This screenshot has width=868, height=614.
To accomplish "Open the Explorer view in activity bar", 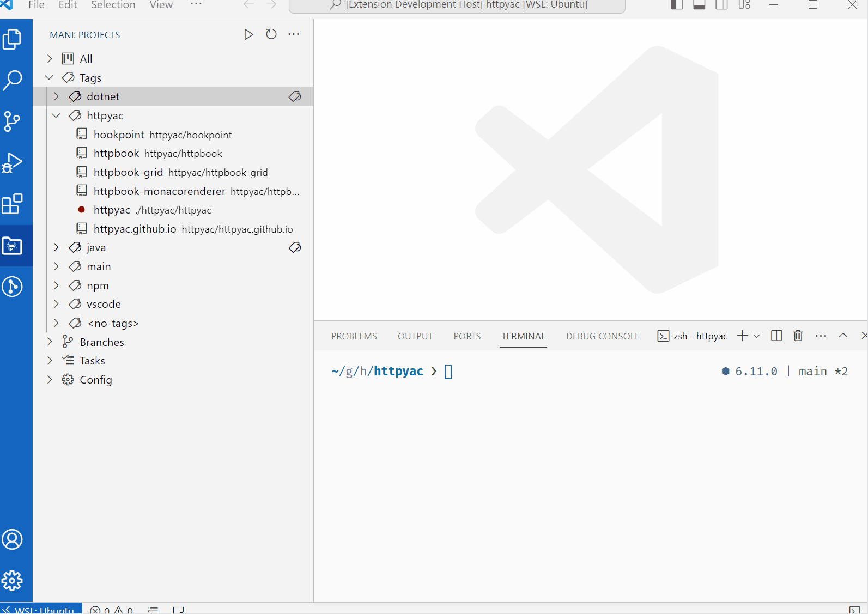I will click(x=13, y=39).
